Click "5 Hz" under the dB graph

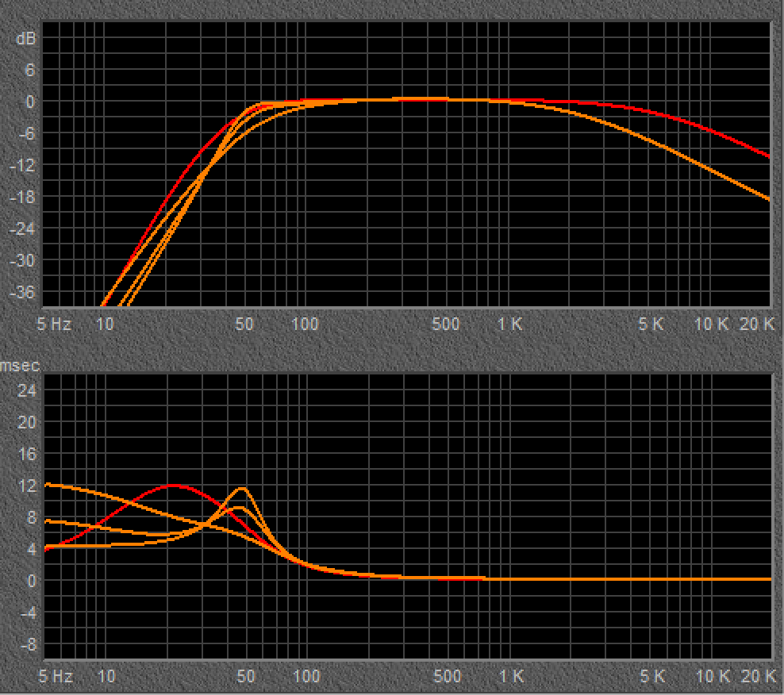(x=54, y=324)
